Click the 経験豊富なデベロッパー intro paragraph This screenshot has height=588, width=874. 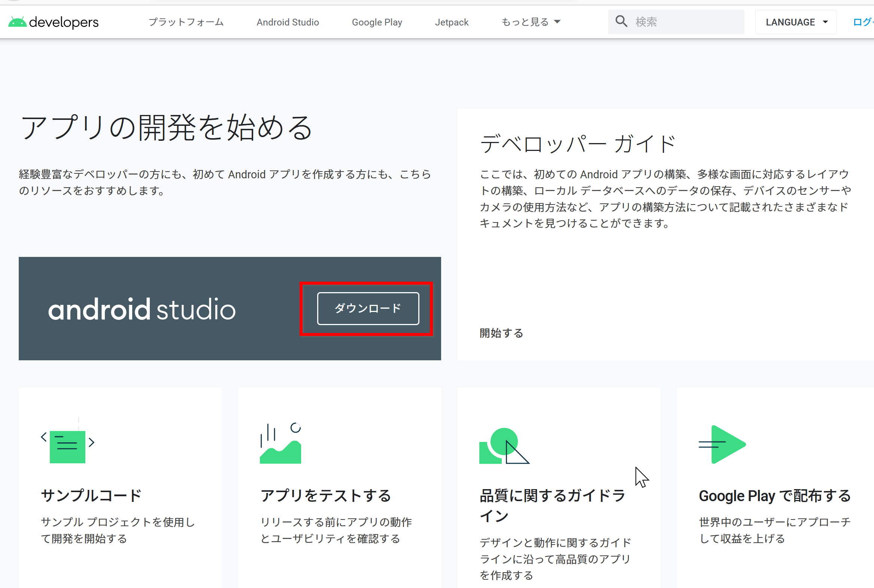[x=225, y=182]
